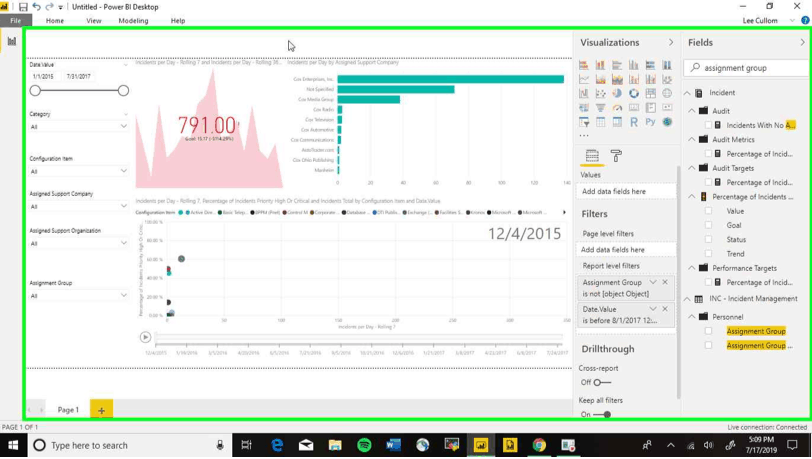Click the Save icon in title bar
812x459 pixels.
point(23,7)
